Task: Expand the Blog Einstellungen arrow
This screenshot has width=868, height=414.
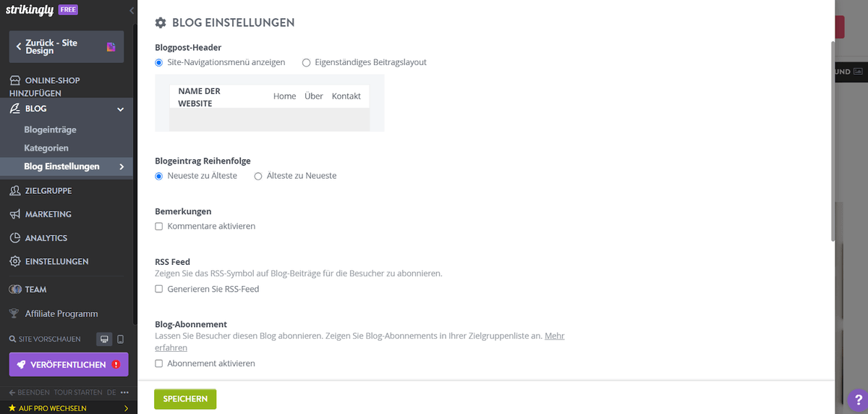Action: 122,167
